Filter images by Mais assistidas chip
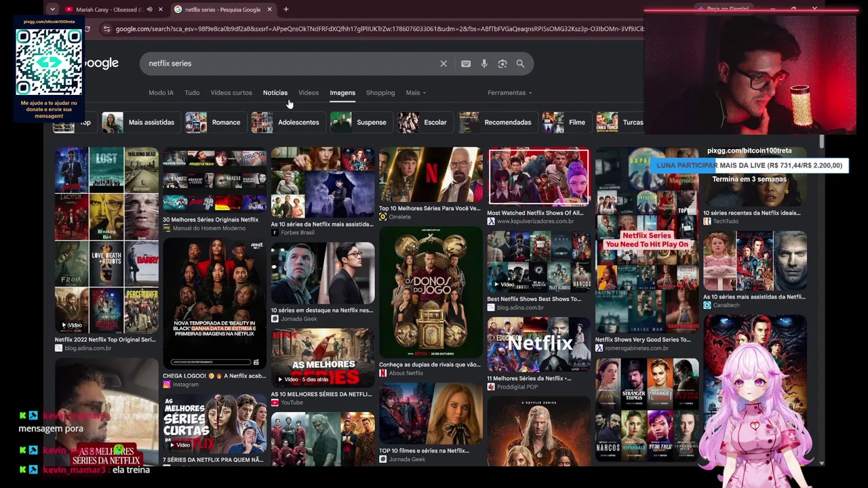 pos(140,123)
